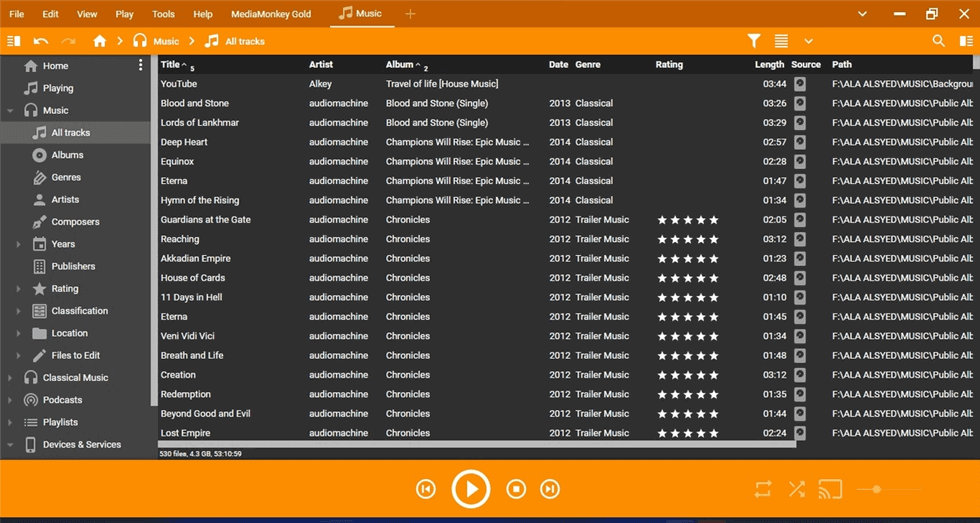Click source icon for YouTube track row
This screenshot has height=523, width=980.
[799, 84]
